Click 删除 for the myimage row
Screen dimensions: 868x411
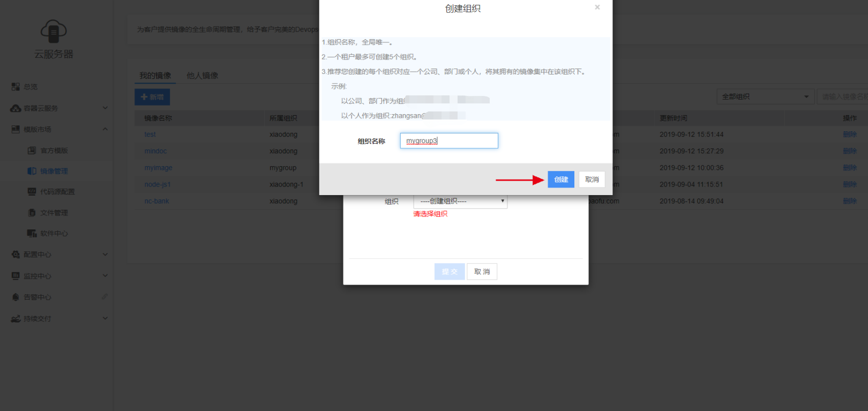point(850,168)
